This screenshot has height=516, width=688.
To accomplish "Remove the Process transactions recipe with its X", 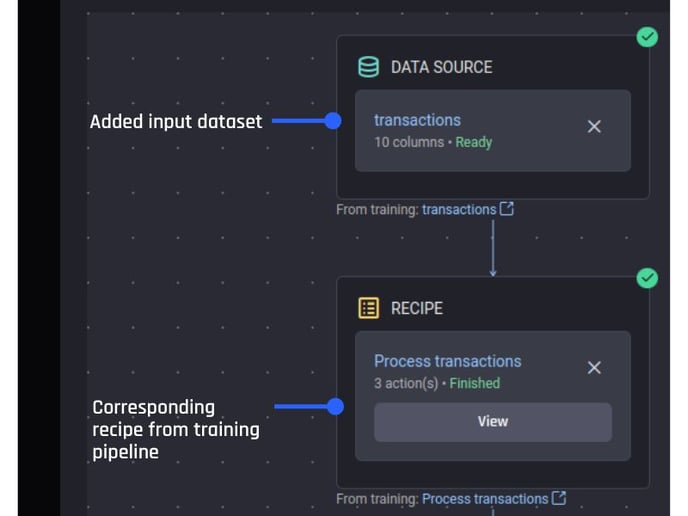I will click(594, 368).
